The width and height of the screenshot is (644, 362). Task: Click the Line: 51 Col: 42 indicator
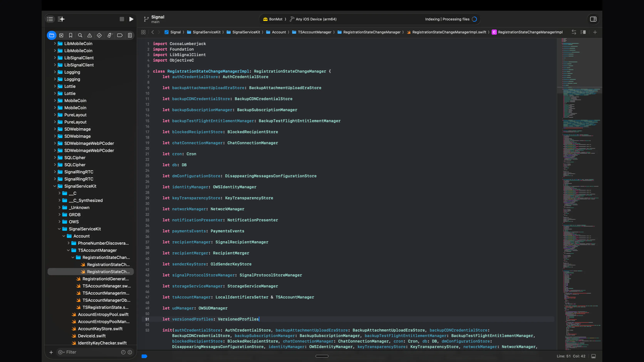[571, 356]
